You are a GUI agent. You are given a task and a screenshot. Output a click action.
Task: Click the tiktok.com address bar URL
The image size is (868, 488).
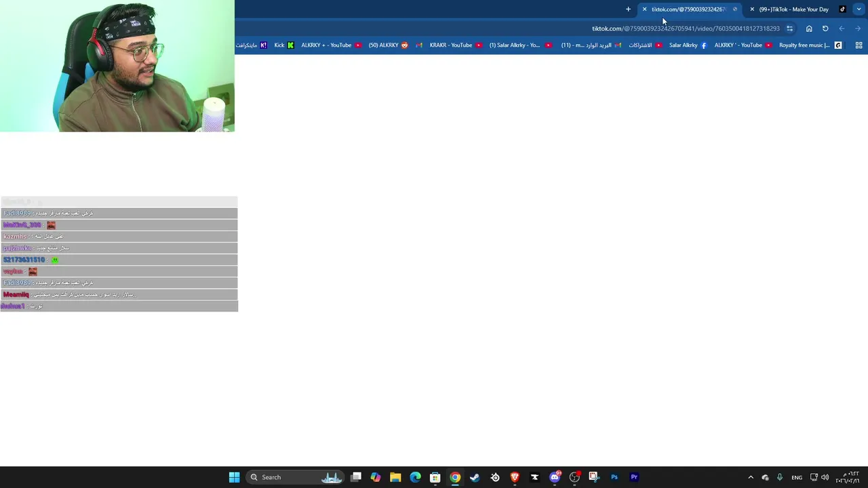tap(686, 28)
